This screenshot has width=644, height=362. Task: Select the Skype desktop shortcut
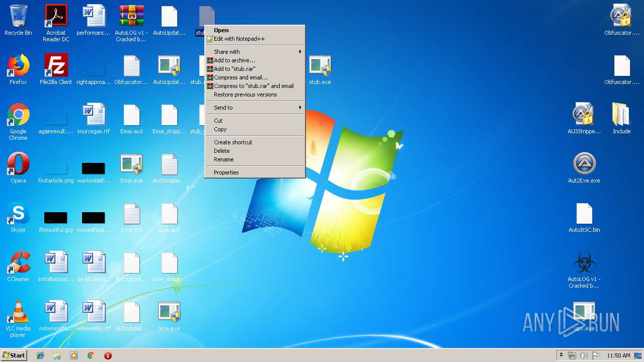tap(18, 217)
